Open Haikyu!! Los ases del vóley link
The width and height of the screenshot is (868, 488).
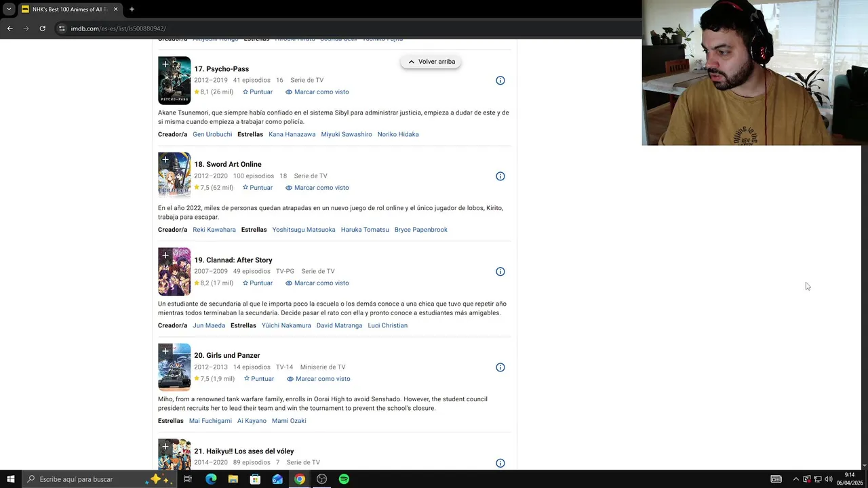pos(244,451)
